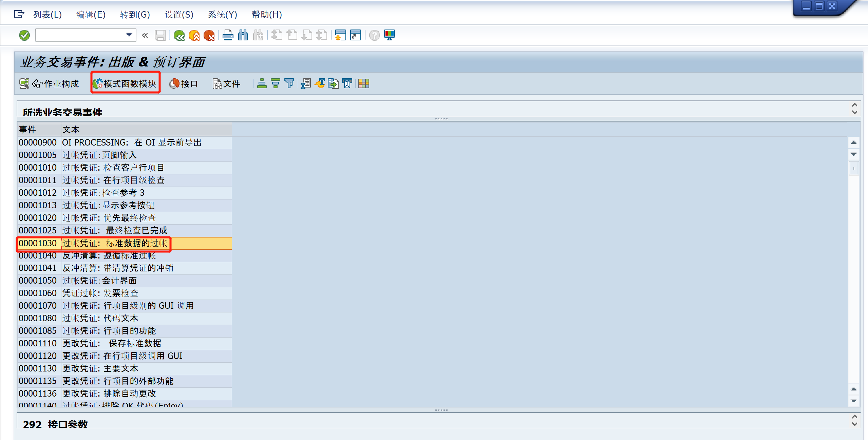Click the Print icon in toolbar
Viewport: 868px width, 440px height.
(228, 35)
